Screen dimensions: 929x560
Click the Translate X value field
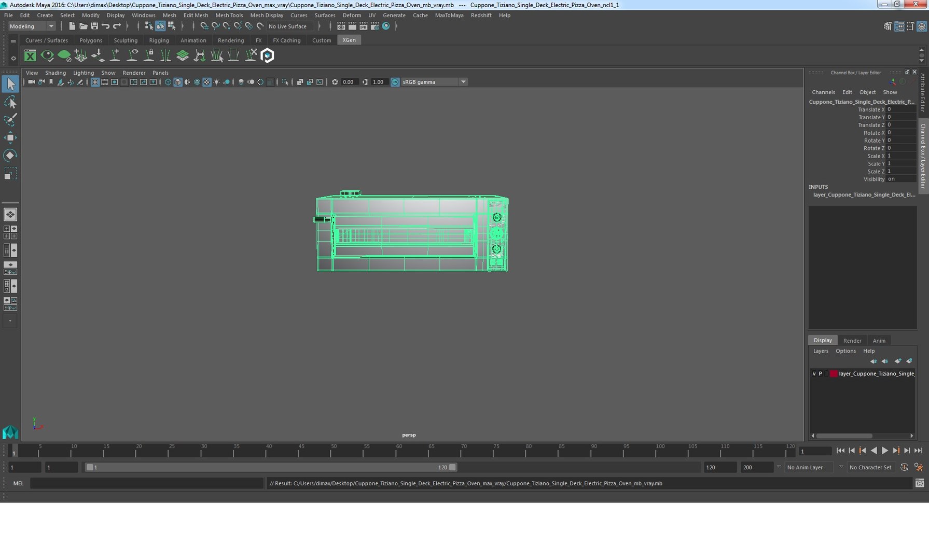point(901,109)
